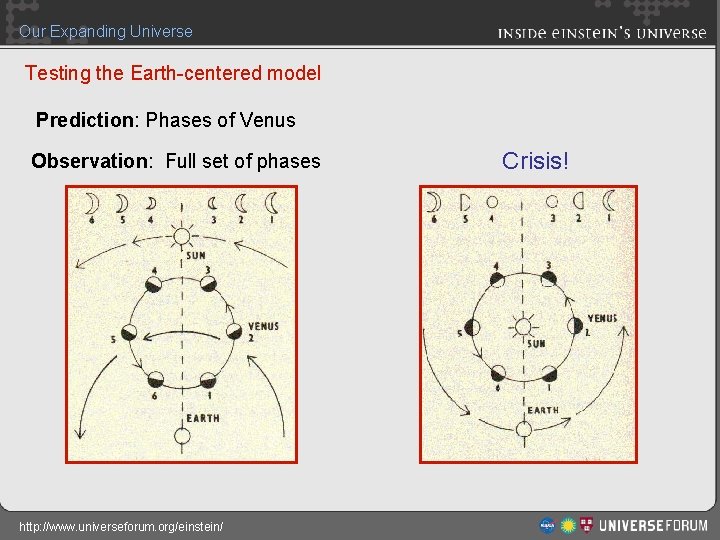Click the sun logo in footer

[x=568, y=525]
